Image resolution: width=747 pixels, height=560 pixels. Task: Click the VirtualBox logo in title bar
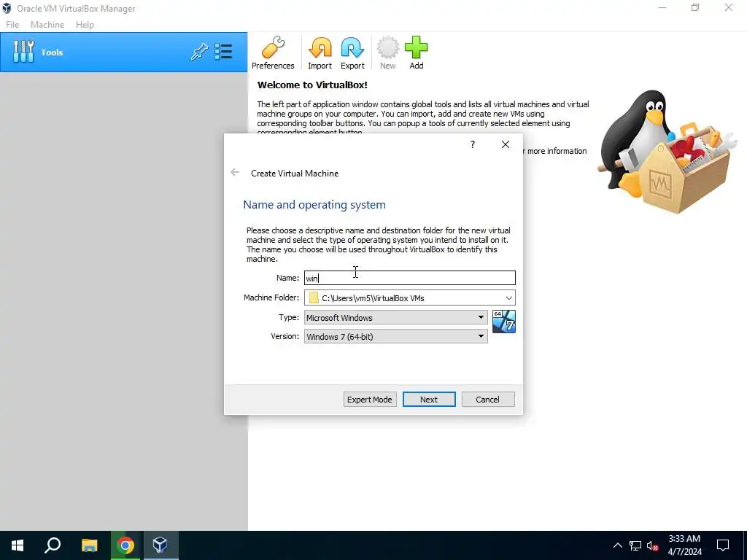point(7,8)
